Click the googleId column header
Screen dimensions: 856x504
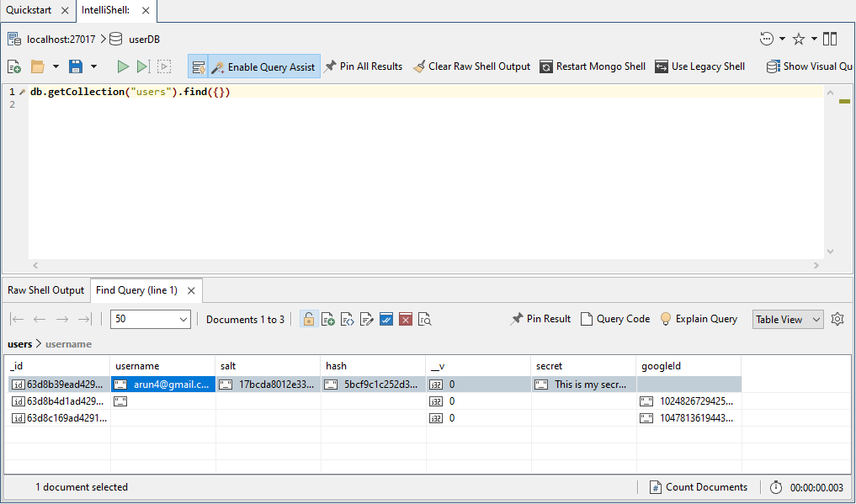click(689, 366)
